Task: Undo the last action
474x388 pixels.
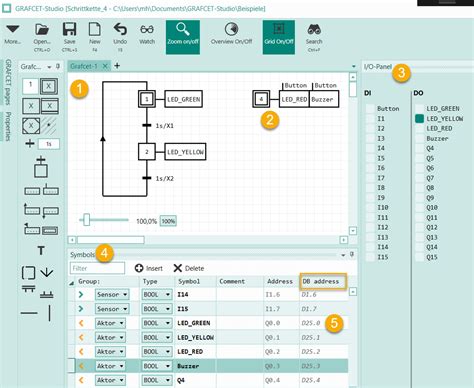Action: point(120,29)
